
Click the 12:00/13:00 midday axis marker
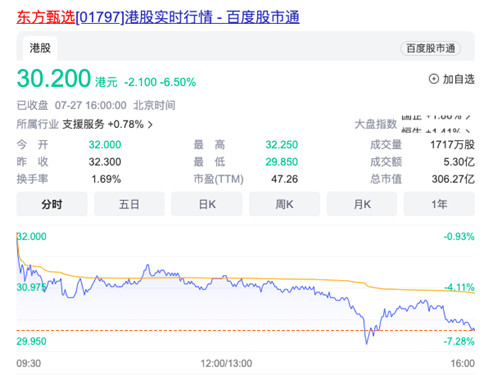226,363
